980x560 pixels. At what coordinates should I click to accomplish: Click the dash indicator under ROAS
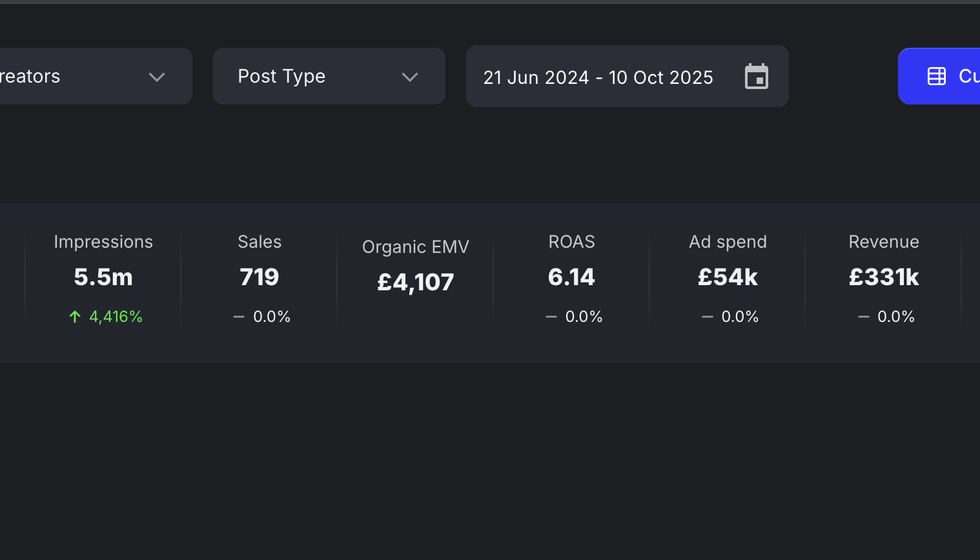(x=551, y=317)
